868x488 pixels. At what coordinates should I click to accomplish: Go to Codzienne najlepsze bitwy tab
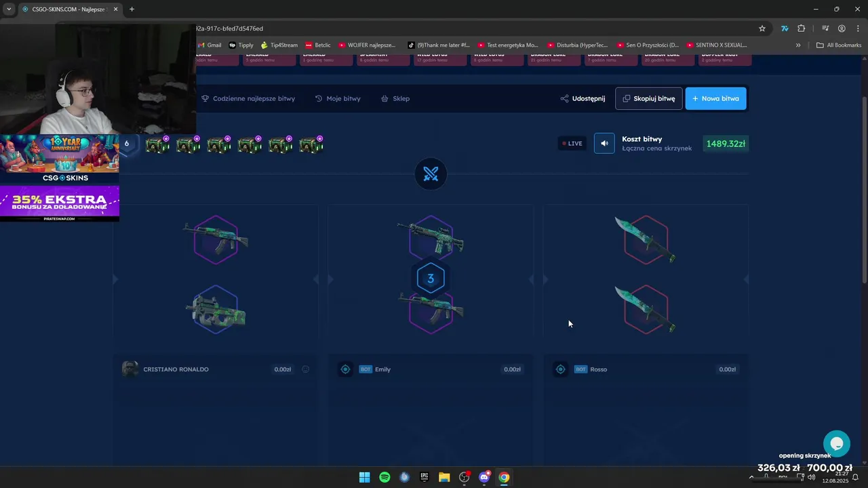[248, 98]
